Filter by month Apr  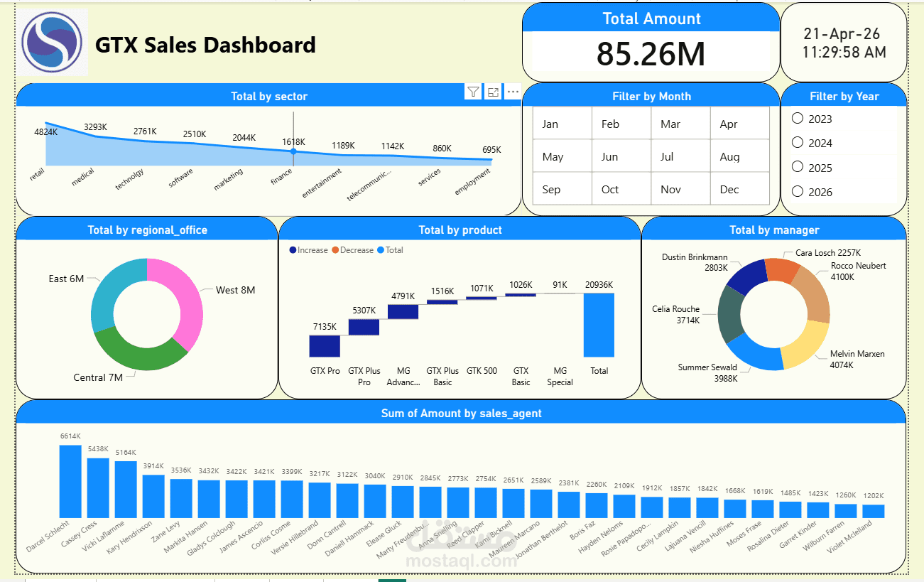coord(739,124)
